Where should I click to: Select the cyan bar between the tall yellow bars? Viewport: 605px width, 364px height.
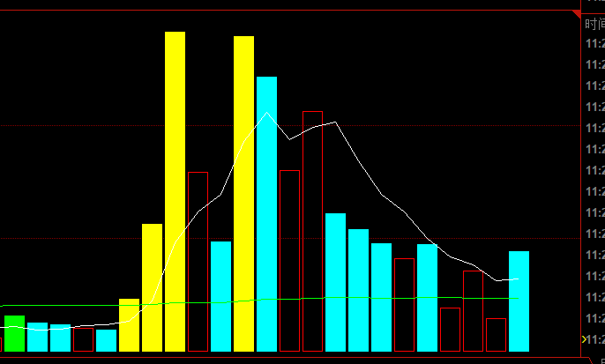coord(221,295)
